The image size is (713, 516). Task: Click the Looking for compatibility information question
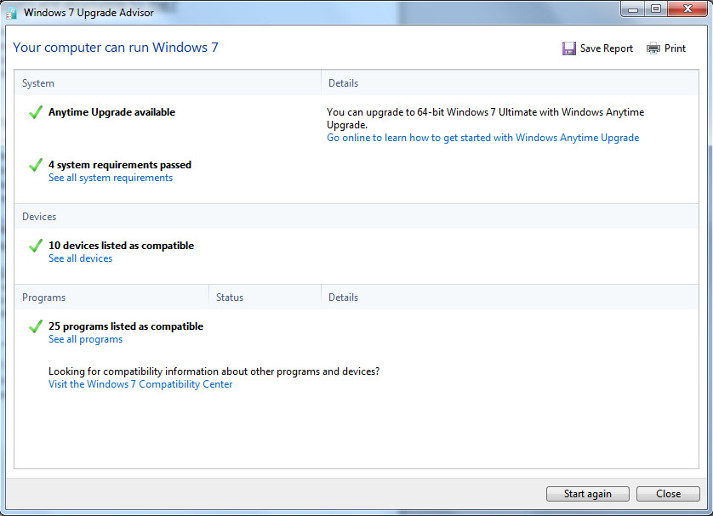pos(214,371)
